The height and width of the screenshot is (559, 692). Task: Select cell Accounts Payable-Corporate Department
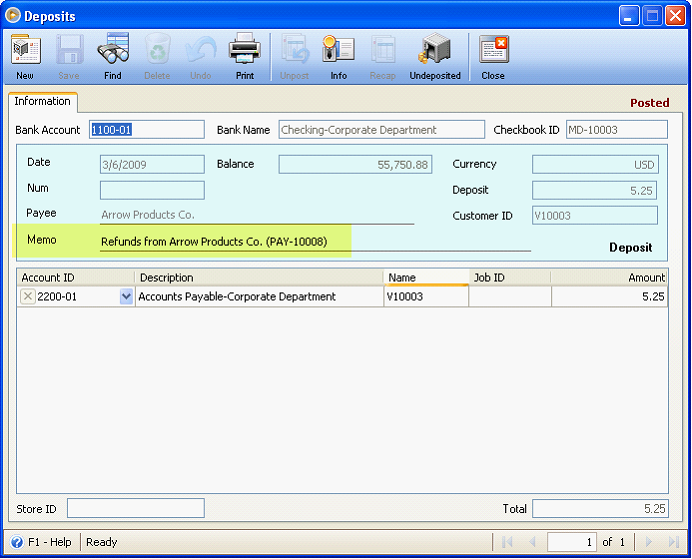click(260, 296)
